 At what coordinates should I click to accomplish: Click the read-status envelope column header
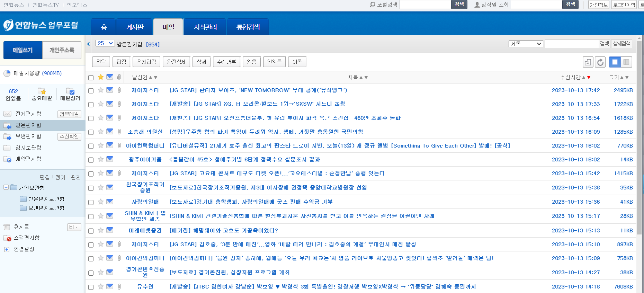(x=110, y=77)
